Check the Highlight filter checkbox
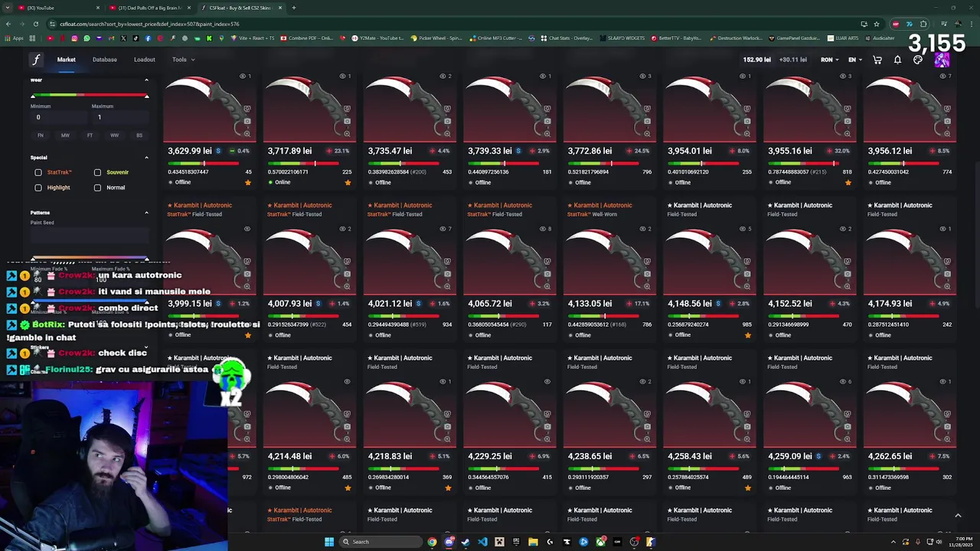Viewport: 980px width, 551px height. [38, 187]
